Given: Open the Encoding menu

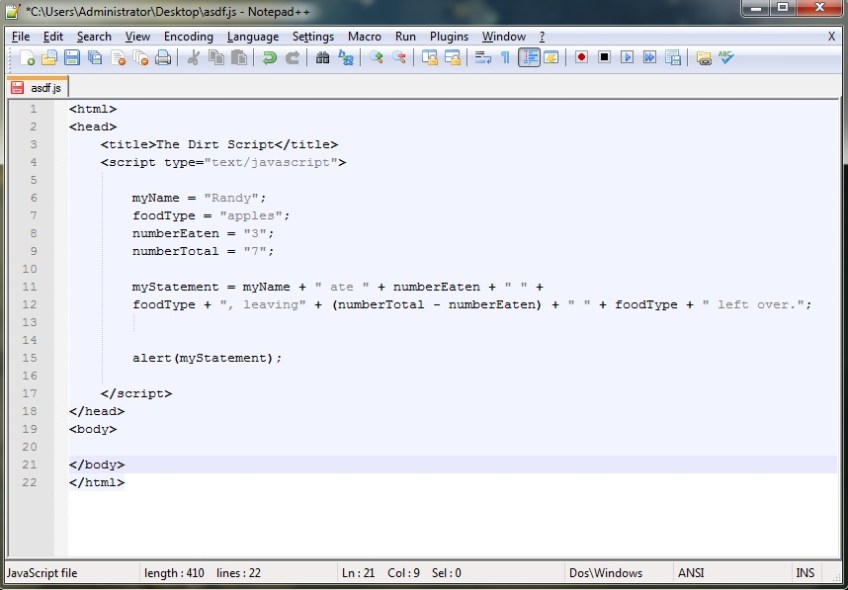Looking at the screenshot, I should [x=188, y=36].
